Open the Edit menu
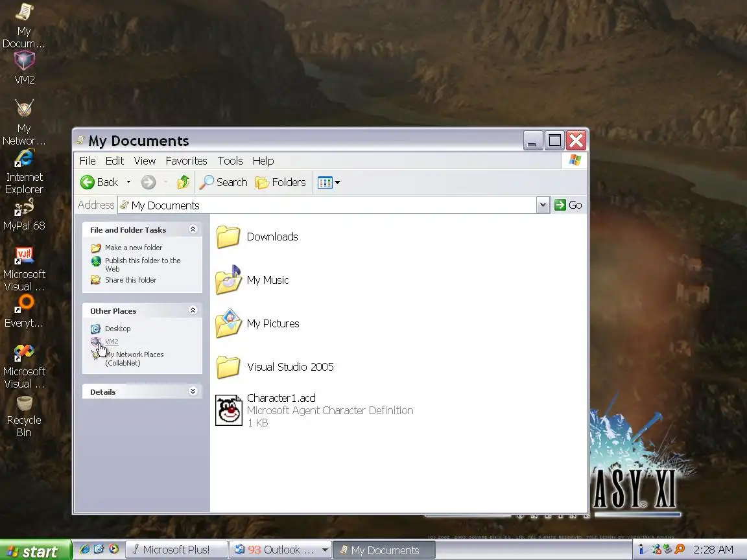 (114, 161)
